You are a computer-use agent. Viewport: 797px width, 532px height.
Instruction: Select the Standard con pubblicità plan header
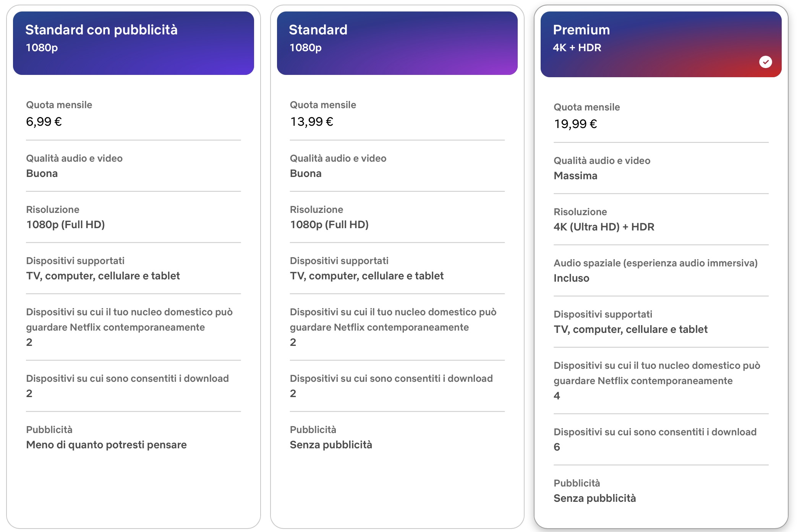pos(133,43)
